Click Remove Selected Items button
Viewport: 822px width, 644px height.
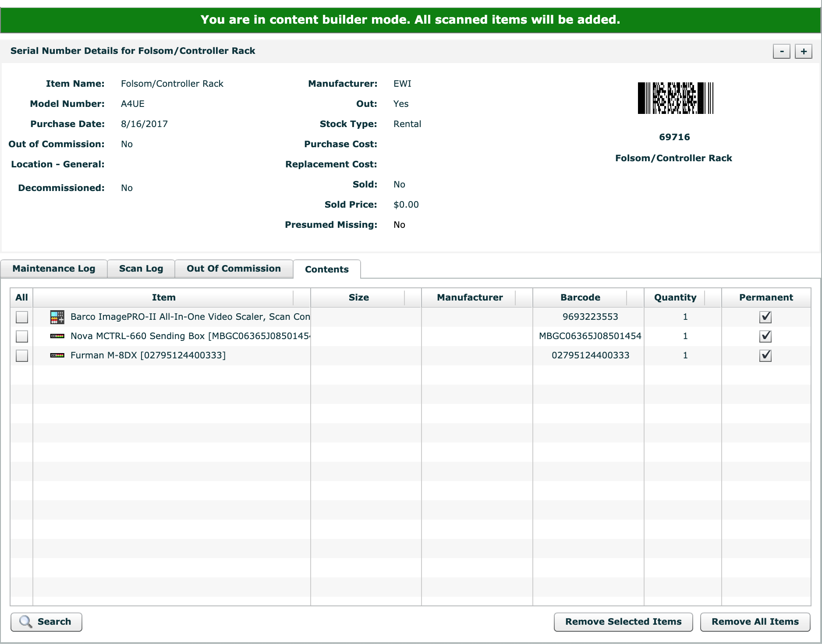pyautogui.click(x=623, y=622)
